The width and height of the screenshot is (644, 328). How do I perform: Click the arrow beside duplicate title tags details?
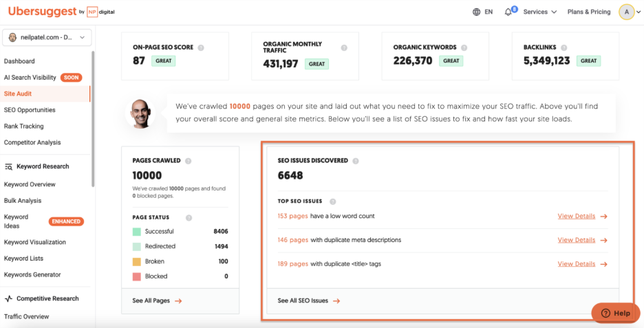tap(604, 264)
